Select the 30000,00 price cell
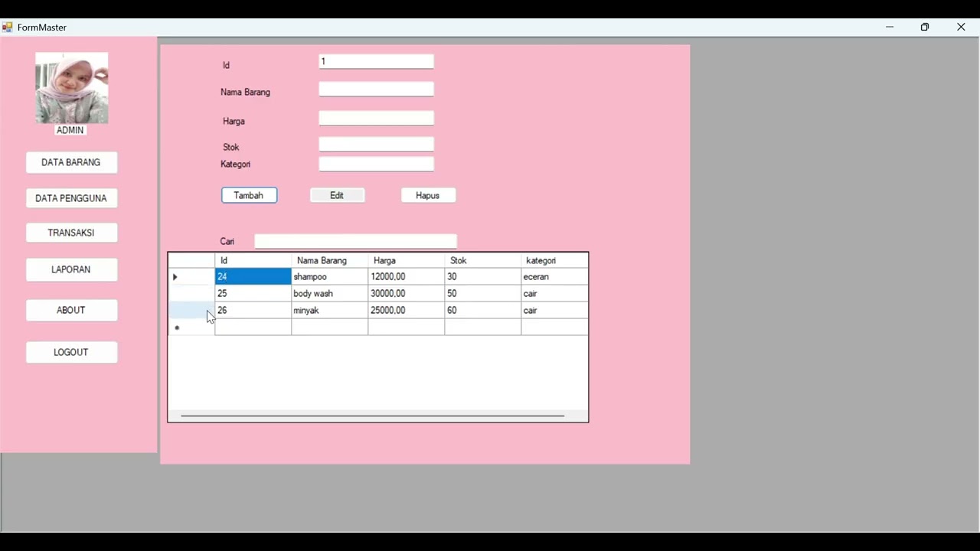The height and width of the screenshot is (551, 980). click(x=407, y=294)
